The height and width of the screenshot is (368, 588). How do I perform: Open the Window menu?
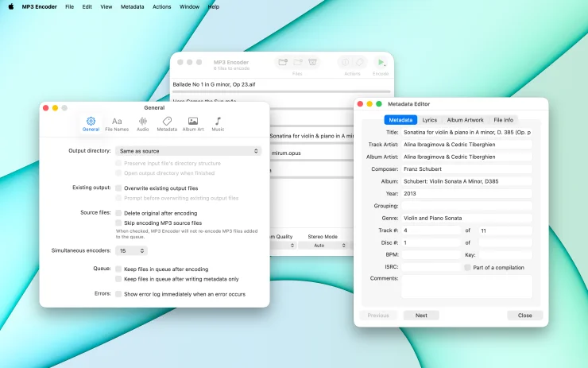coord(189,6)
